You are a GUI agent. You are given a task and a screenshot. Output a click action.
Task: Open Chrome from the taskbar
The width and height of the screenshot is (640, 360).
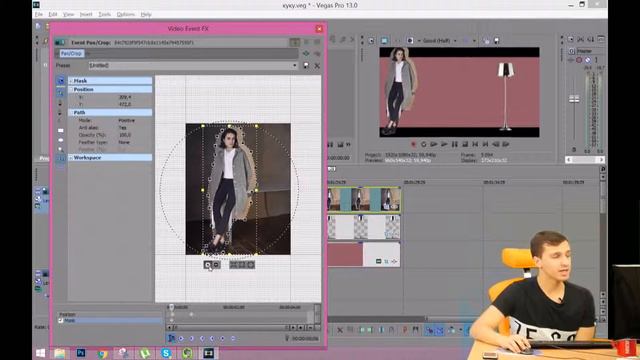click(102, 353)
